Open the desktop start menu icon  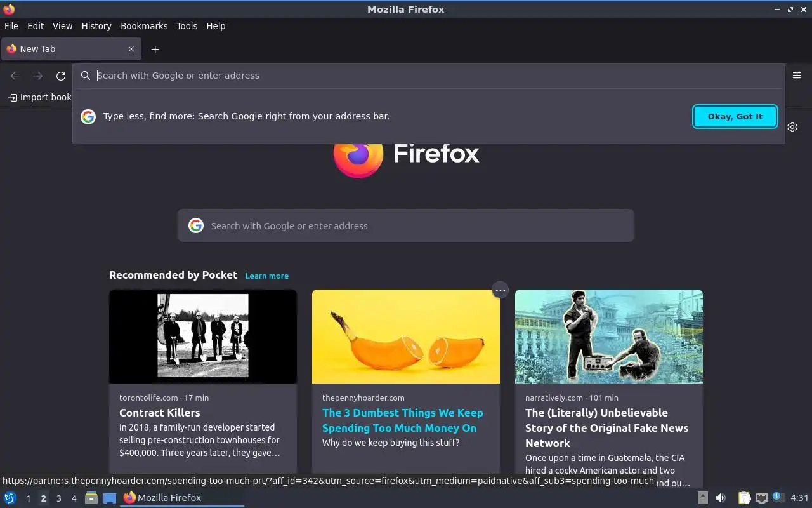click(10, 498)
